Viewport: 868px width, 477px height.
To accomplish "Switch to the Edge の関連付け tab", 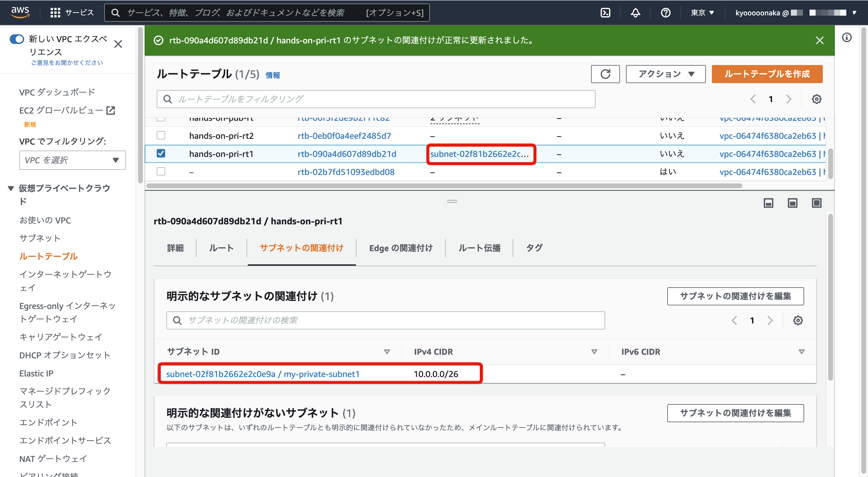I will pos(401,248).
